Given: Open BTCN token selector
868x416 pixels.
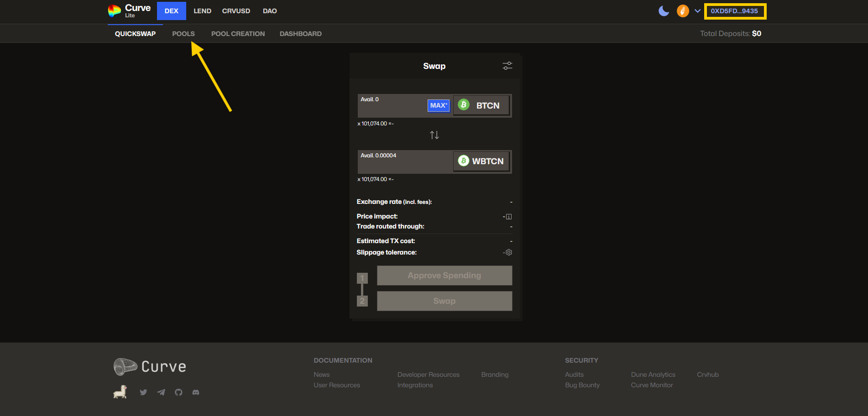Looking at the screenshot, I should (481, 105).
